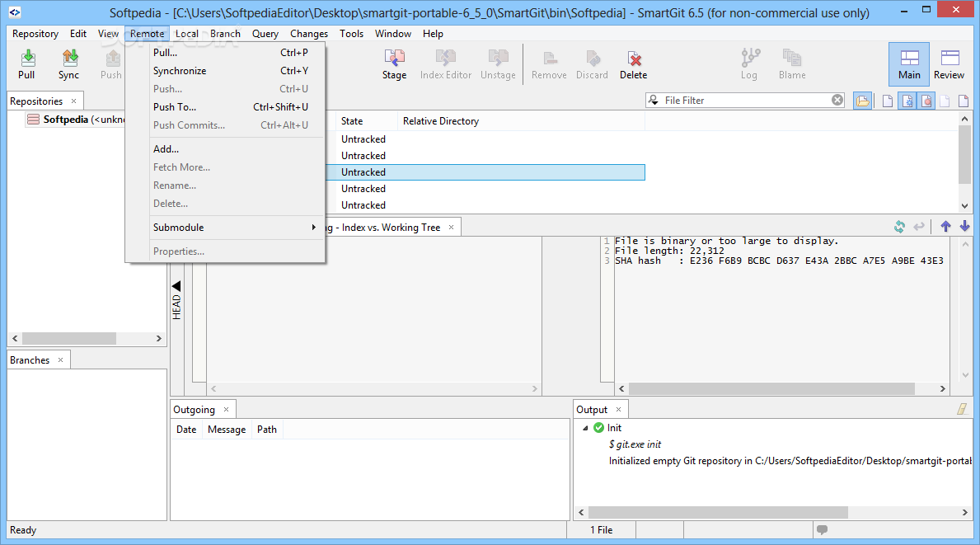Click the blue previous change up arrow

point(945,227)
